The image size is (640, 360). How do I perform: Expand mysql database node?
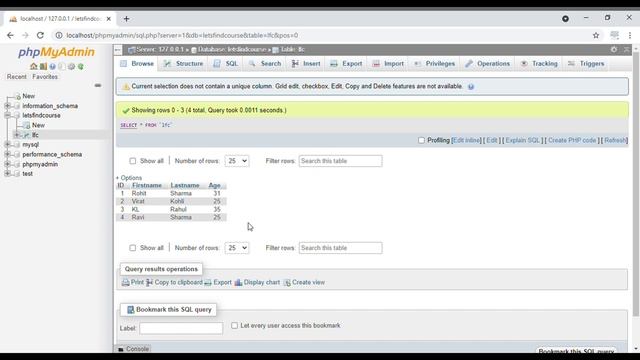(7, 145)
